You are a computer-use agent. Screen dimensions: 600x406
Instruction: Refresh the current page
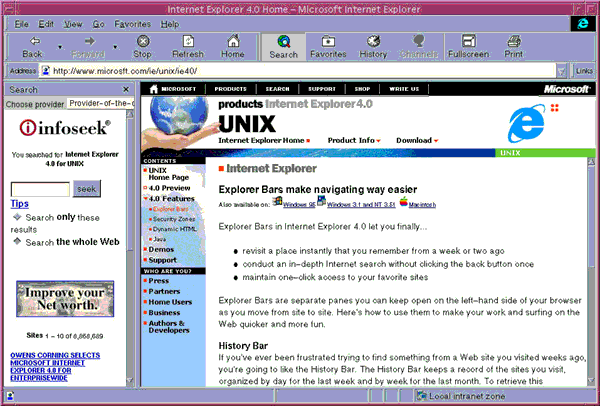[188, 45]
